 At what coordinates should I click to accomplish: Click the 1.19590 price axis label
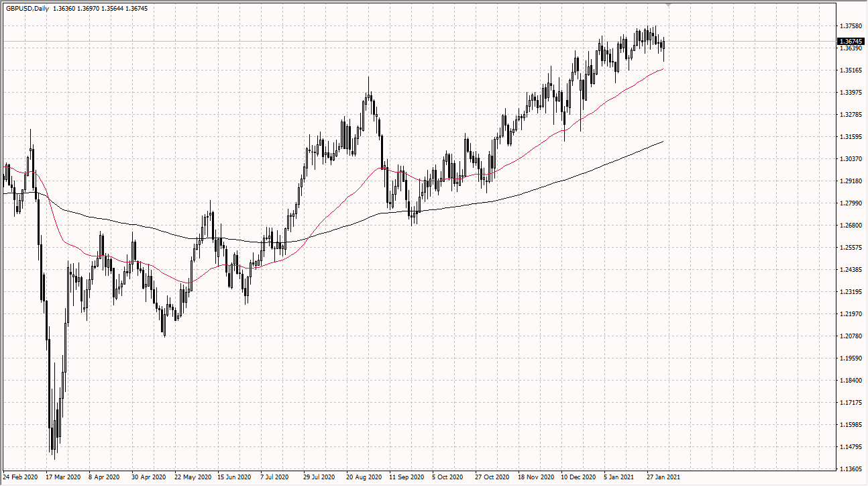point(850,358)
